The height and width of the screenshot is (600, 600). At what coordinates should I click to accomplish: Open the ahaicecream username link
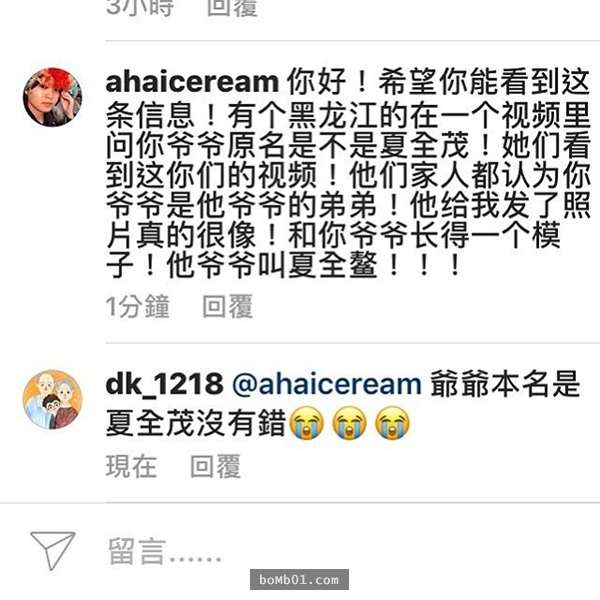pos(192,82)
